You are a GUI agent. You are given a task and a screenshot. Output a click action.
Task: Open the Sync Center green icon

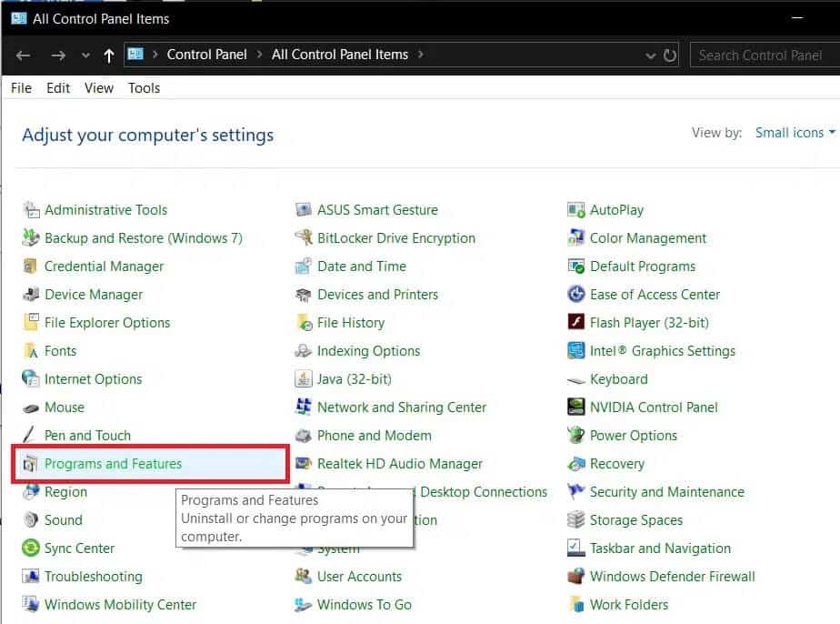[31, 548]
